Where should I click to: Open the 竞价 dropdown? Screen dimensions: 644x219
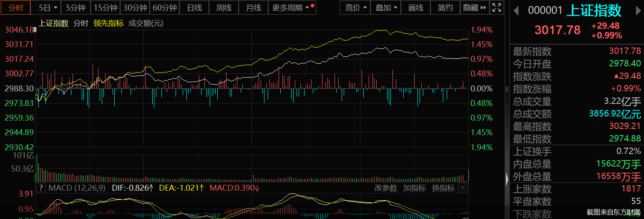356,8
